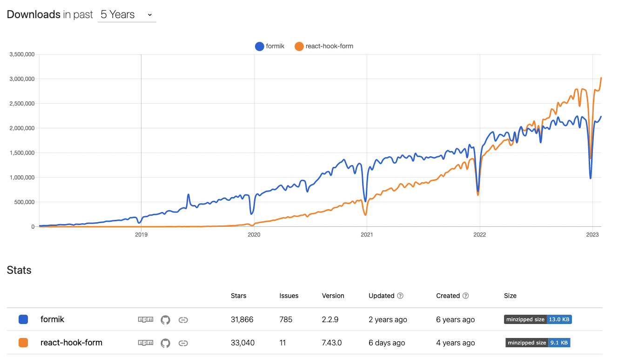This screenshot has width=625, height=364.
Task: Click the Version column header
Action: (x=333, y=296)
